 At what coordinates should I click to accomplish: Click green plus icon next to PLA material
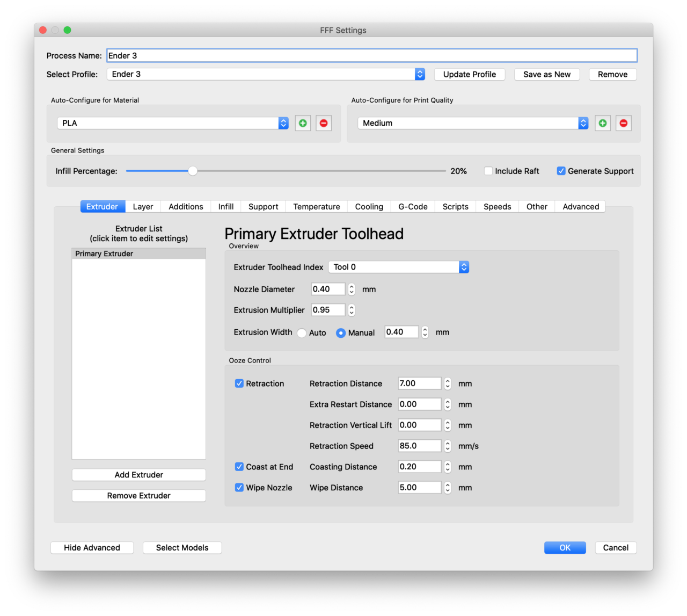click(303, 124)
